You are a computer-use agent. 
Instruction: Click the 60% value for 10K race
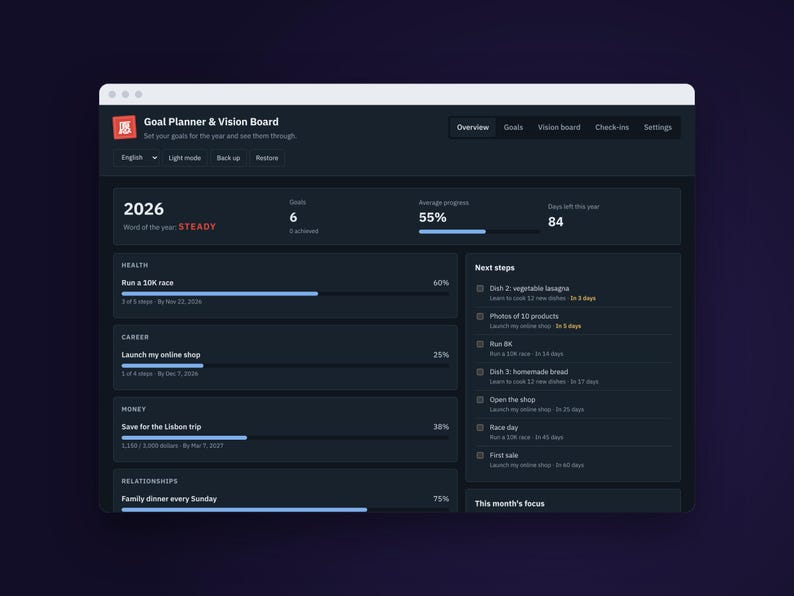point(441,283)
